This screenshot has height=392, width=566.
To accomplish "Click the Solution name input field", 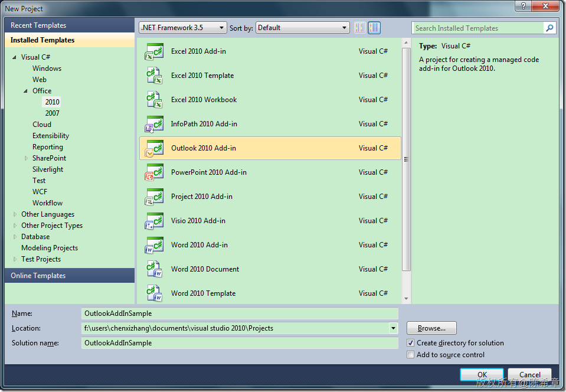I will coord(240,343).
